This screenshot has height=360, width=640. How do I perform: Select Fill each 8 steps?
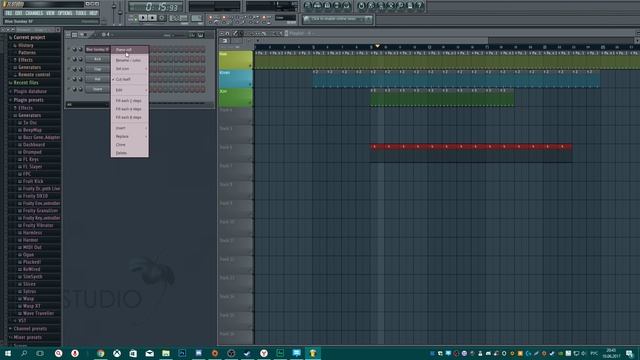tap(129, 118)
